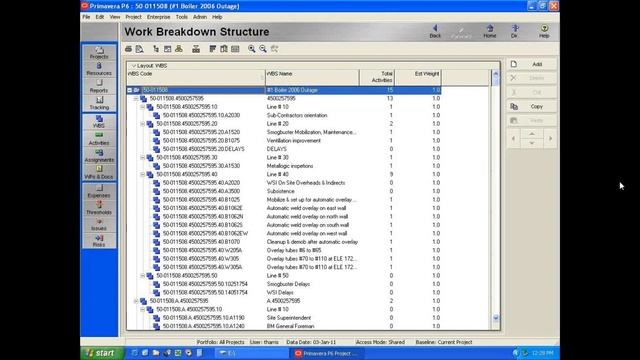640x360 pixels.
Task: Open the View menu
Action: [x=115, y=17]
